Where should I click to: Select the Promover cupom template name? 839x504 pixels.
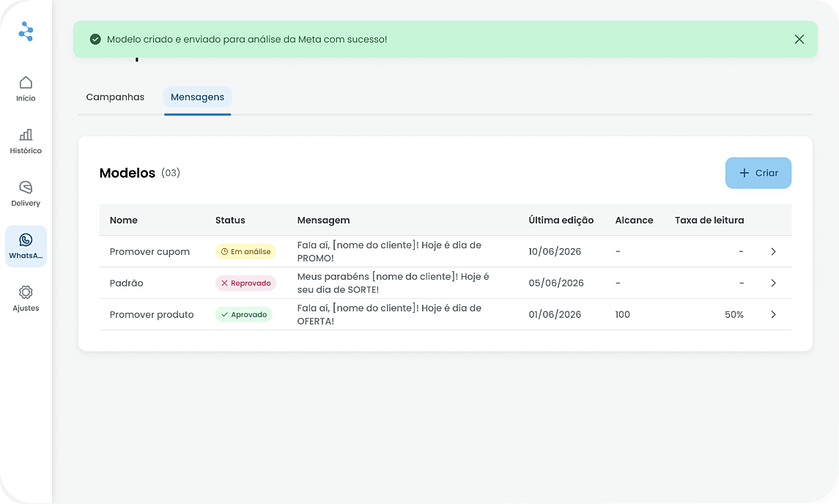pyautogui.click(x=149, y=252)
